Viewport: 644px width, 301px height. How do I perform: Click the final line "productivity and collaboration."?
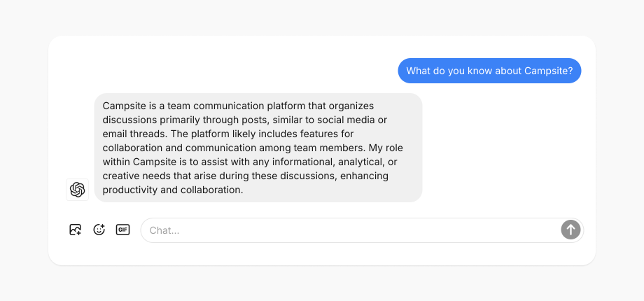[x=172, y=190]
